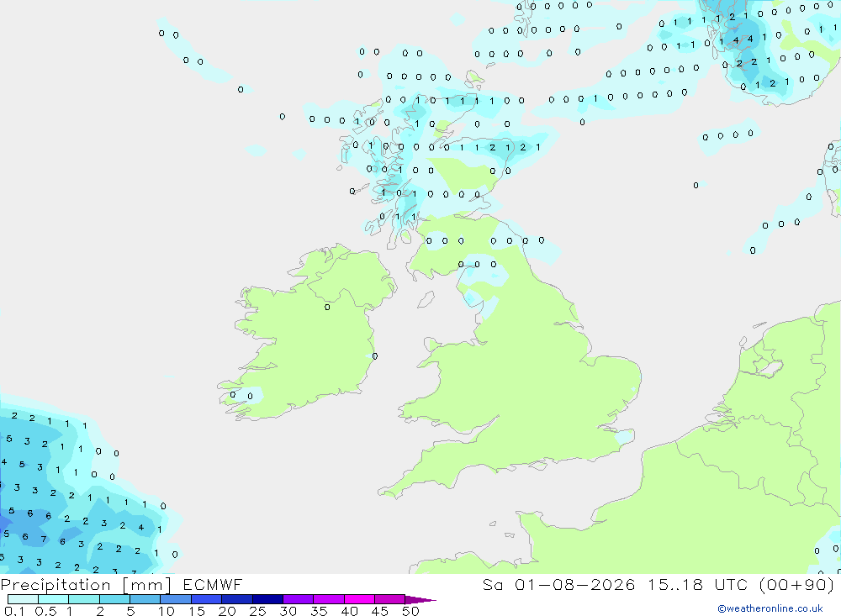Click the legend scale label "0.1"
This screenshot has height=616, width=841.
tap(14, 611)
